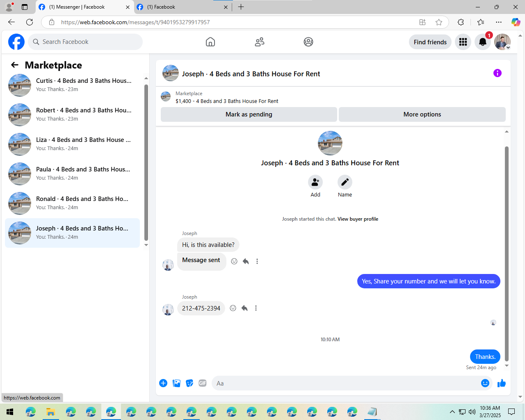Open the chat with Paula
The width and height of the screenshot is (525, 420).
click(72, 174)
